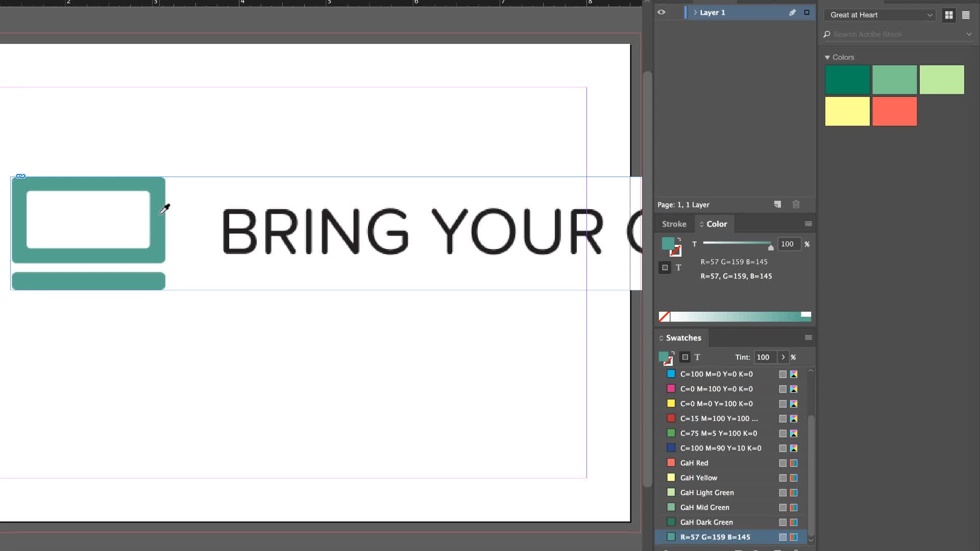980x551 pixels.
Task: Select the R=57 G=159 B=145 swatch
Action: click(731, 537)
